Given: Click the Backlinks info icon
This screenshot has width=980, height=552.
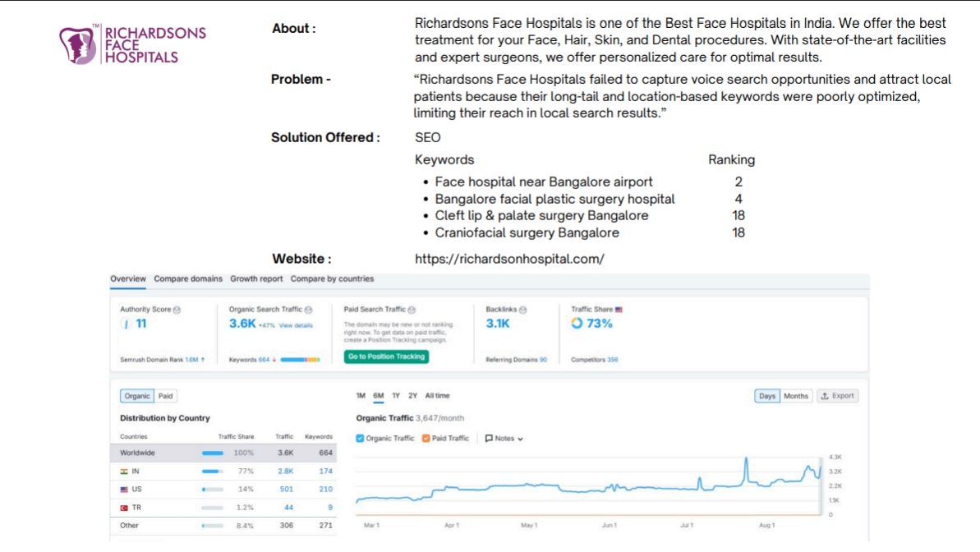Looking at the screenshot, I should (x=522, y=310).
